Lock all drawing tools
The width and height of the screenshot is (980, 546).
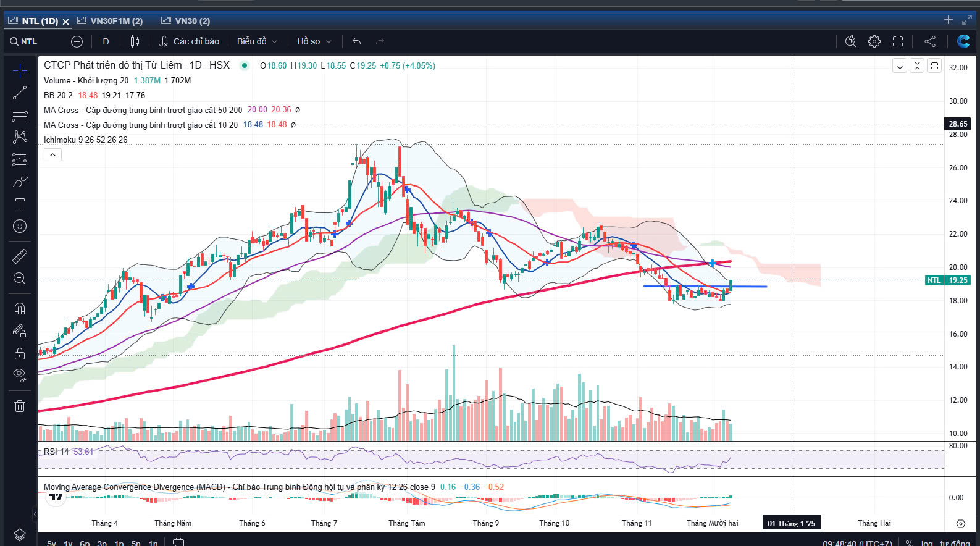coord(20,353)
